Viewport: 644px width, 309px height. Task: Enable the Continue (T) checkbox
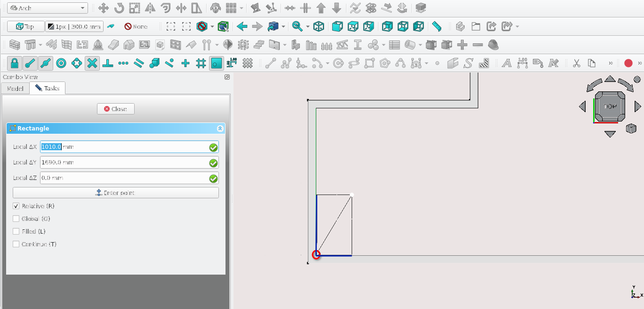click(x=16, y=244)
